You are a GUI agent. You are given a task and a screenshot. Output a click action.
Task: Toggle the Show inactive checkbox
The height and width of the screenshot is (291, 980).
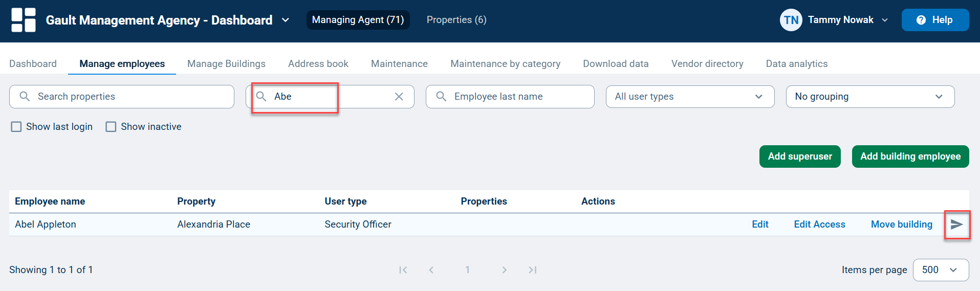pyautogui.click(x=111, y=127)
